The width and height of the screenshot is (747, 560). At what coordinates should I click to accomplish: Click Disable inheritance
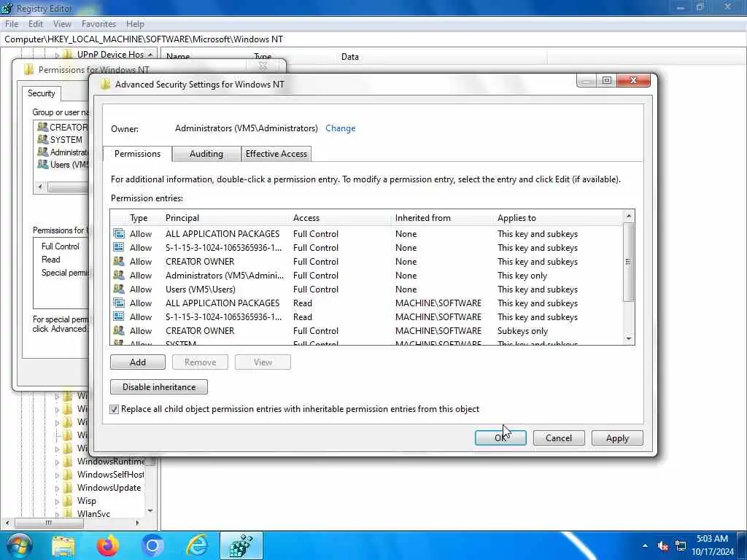pyautogui.click(x=159, y=387)
